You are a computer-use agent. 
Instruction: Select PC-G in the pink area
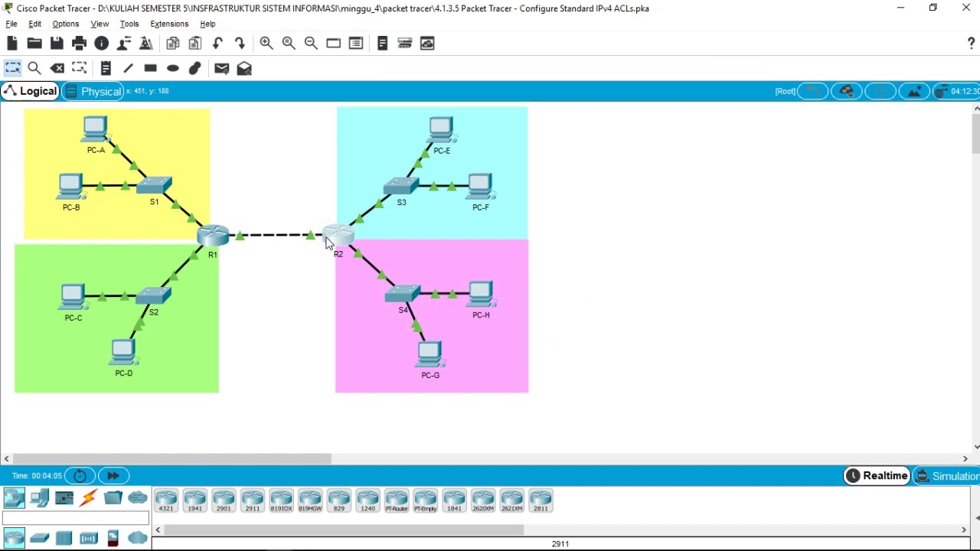(430, 354)
